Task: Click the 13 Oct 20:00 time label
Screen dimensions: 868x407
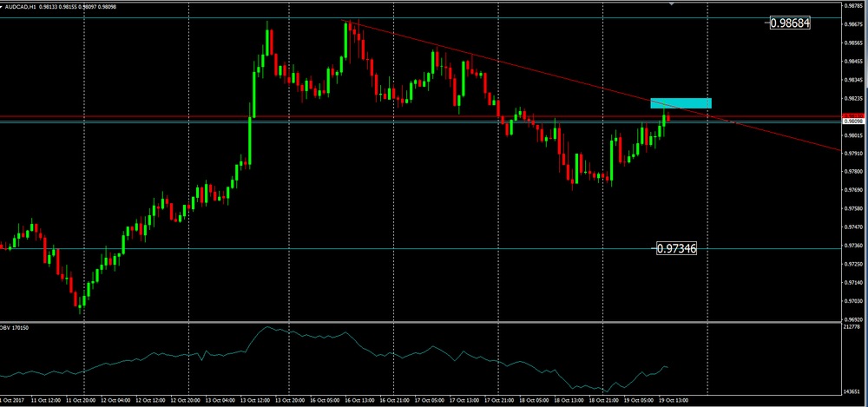Action: pyautogui.click(x=289, y=399)
